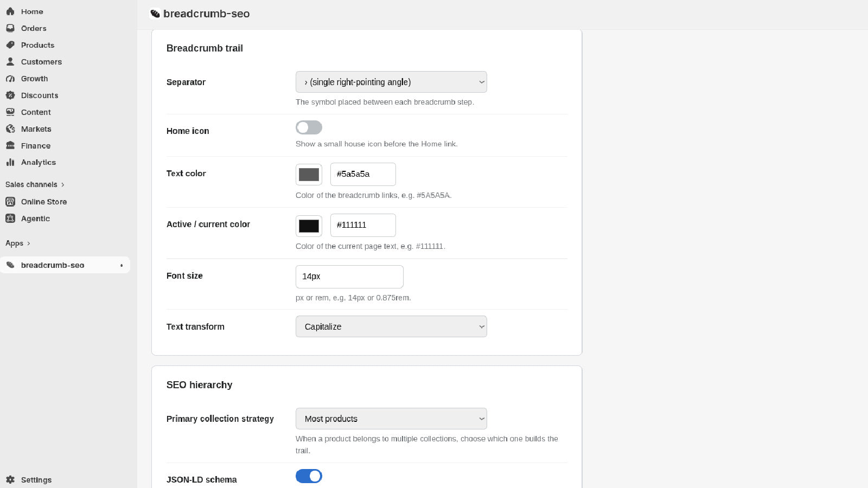
Task: Click the Growth gauge icon
Action: [10, 79]
